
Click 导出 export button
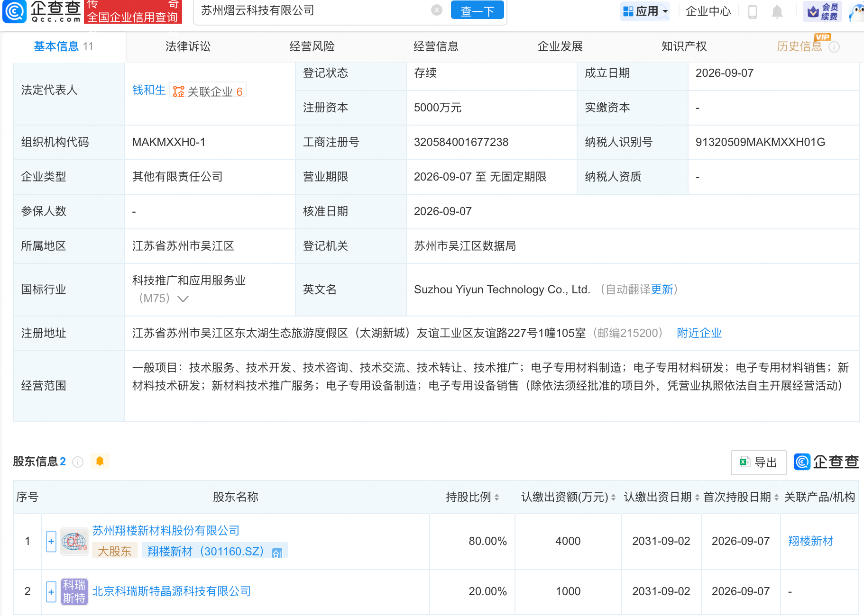click(758, 462)
